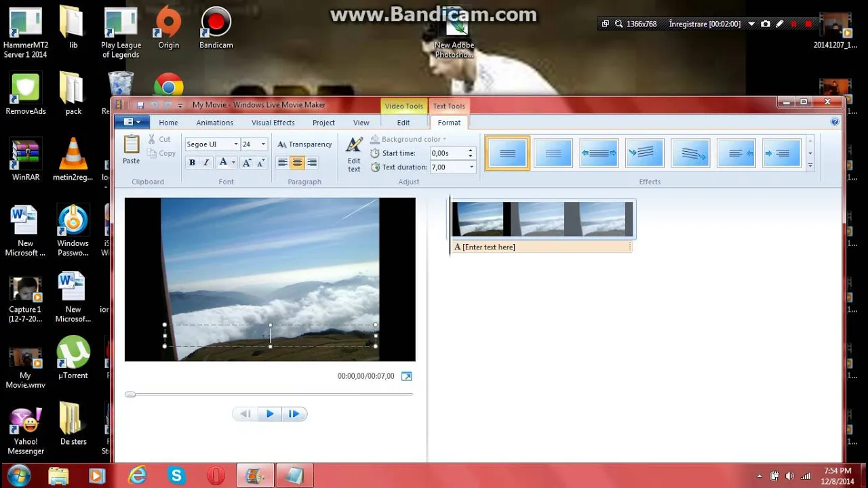Open VLC metin2reg desktop icon

tap(73, 161)
